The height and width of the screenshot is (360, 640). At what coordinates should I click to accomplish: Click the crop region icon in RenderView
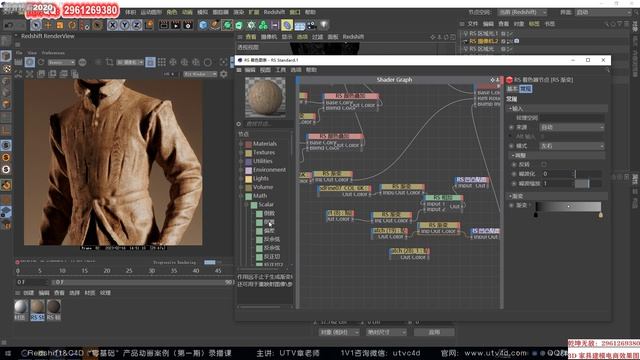pyautogui.click(x=109, y=62)
